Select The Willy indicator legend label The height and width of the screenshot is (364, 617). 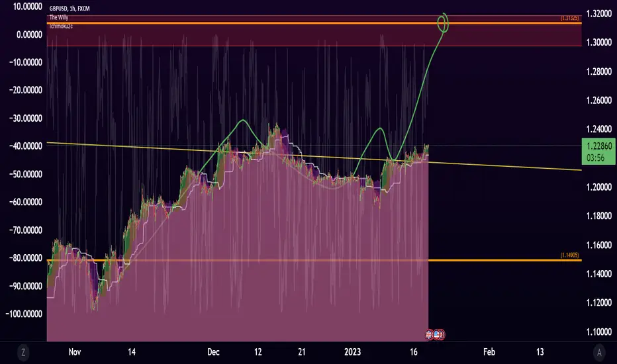tap(59, 17)
